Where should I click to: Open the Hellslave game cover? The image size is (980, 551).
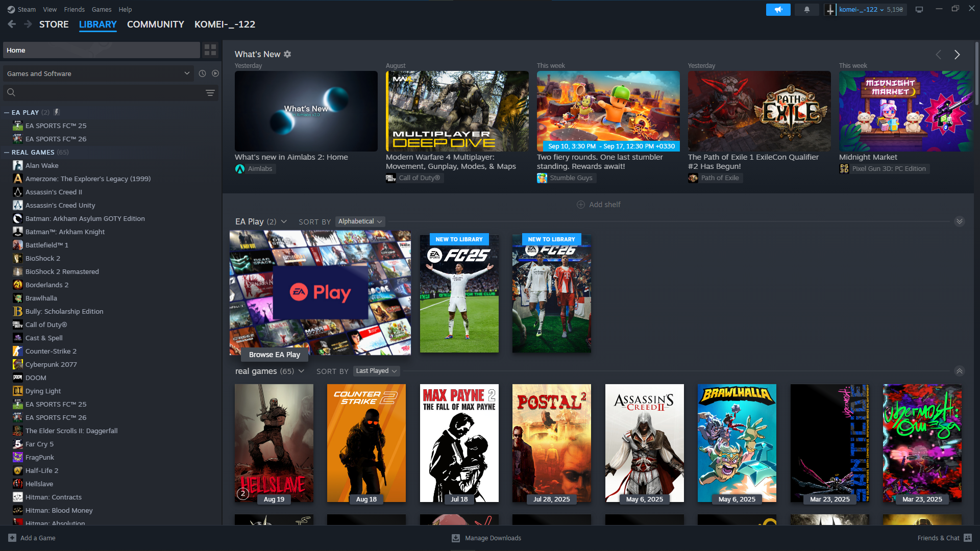[x=274, y=443]
